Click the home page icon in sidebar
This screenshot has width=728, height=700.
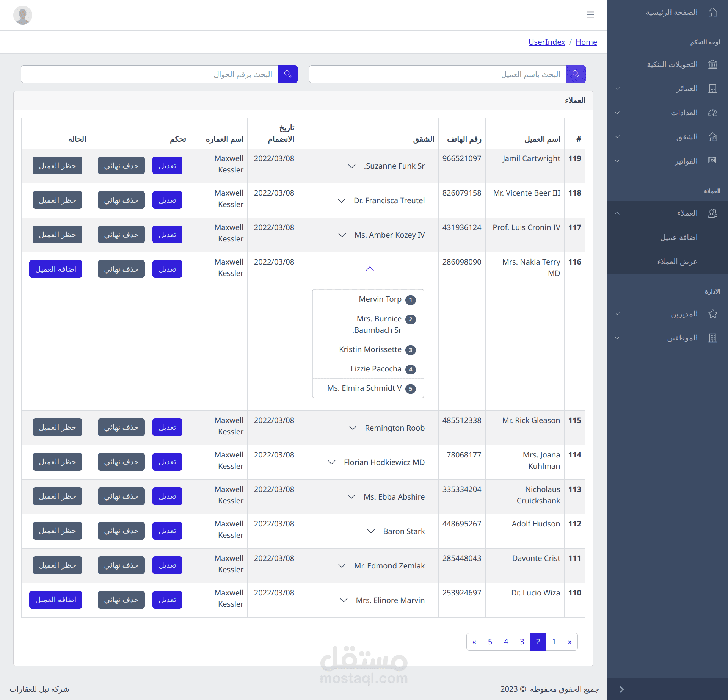[712, 13]
